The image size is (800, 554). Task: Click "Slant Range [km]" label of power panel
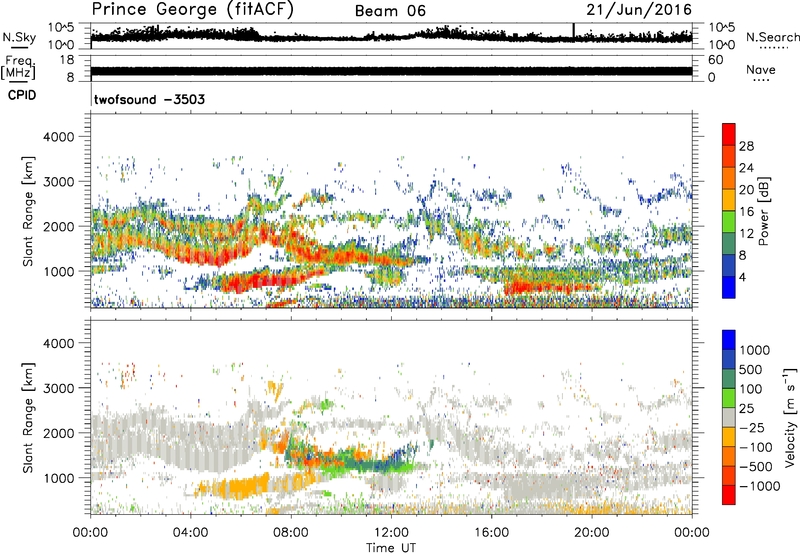pyautogui.click(x=29, y=211)
